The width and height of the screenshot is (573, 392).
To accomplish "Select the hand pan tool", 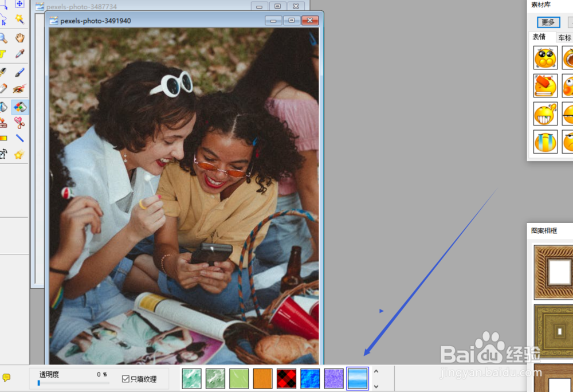I will (19, 38).
